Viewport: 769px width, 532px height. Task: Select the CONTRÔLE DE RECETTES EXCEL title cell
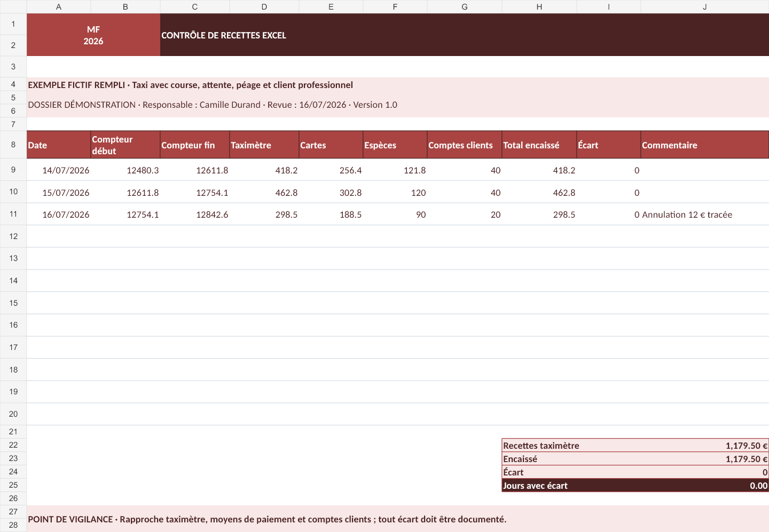(x=465, y=35)
